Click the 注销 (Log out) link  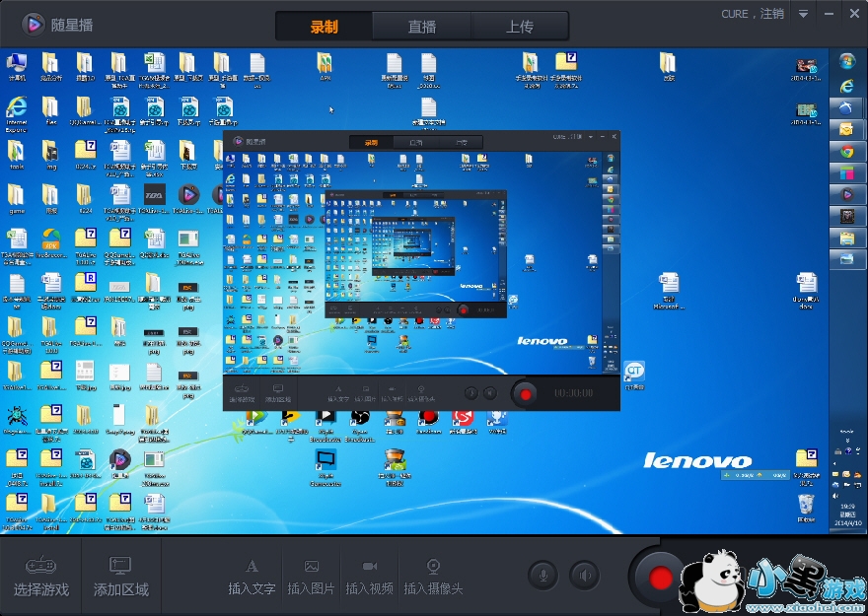772,14
